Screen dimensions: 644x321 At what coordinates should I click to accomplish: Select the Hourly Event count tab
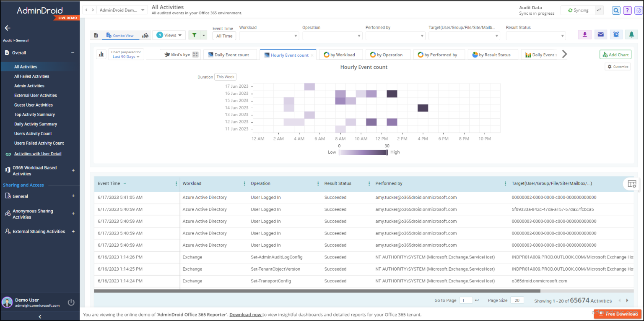click(288, 54)
